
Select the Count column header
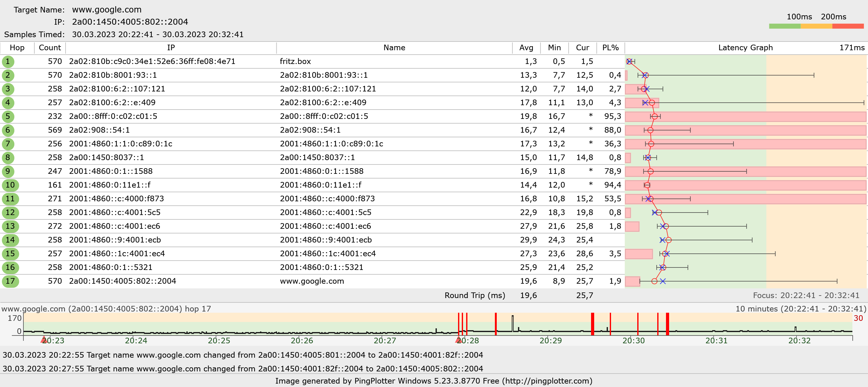coord(50,48)
